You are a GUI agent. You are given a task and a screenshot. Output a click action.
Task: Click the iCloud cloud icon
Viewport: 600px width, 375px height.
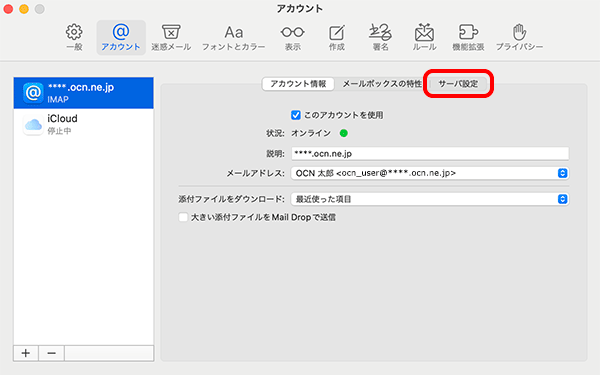pos(33,124)
